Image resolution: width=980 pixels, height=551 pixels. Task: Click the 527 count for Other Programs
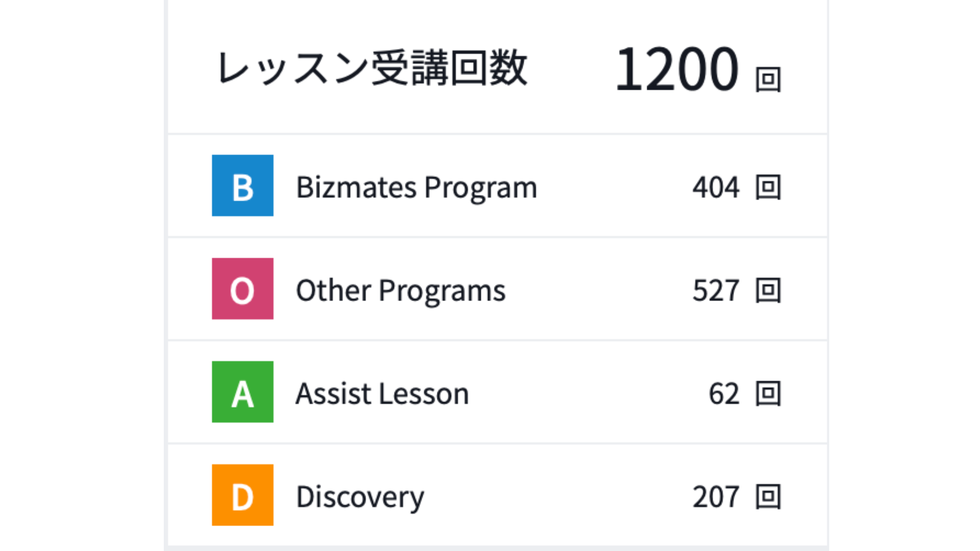click(x=716, y=291)
